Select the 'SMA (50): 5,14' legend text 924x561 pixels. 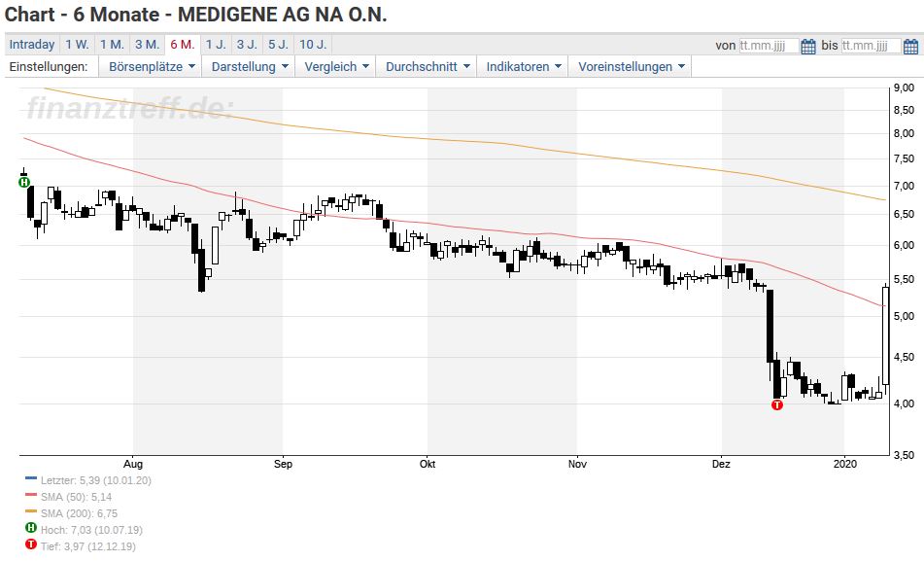[x=76, y=497]
